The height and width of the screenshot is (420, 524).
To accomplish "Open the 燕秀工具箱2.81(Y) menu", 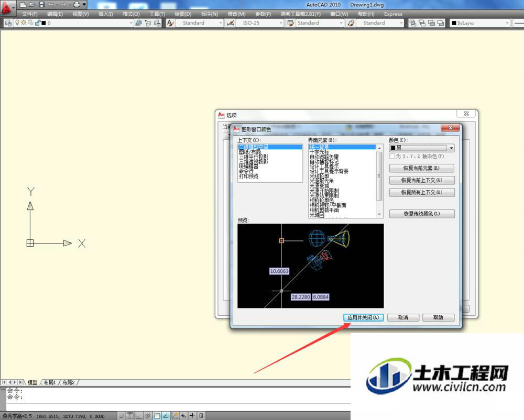I will click(x=300, y=14).
